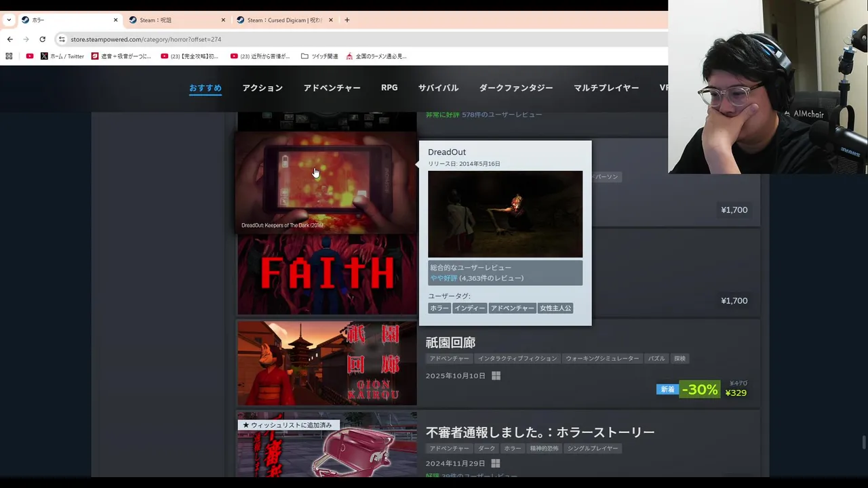868x488 pixels.
Task: Click the FAITH game thumbnail
Action: point(327,274)
